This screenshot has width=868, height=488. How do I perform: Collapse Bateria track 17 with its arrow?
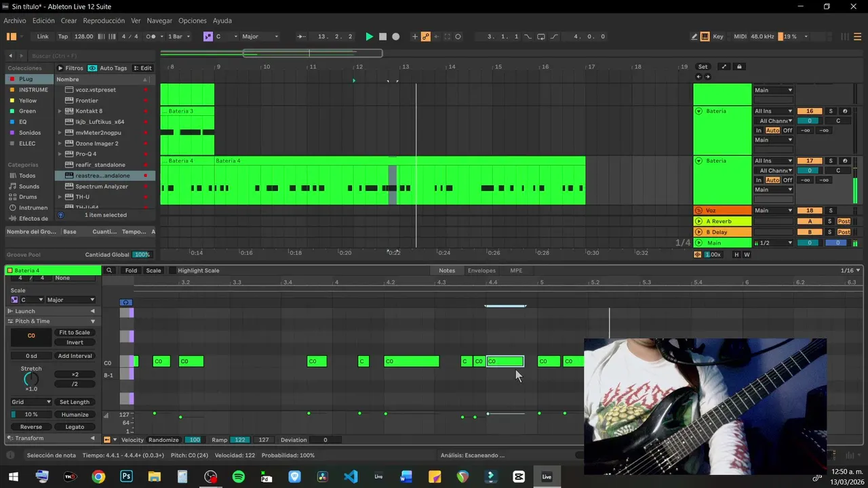tap(698, 161)
